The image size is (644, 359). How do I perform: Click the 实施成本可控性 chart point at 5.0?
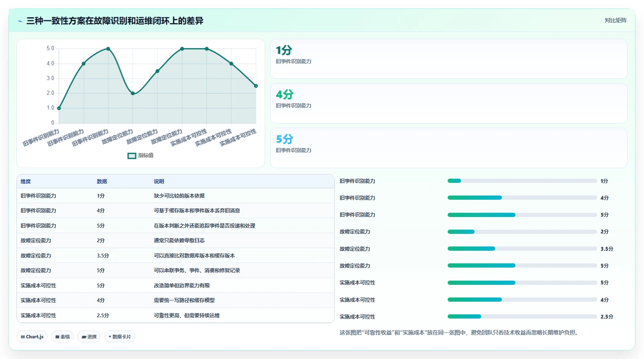tap(207, 49)
